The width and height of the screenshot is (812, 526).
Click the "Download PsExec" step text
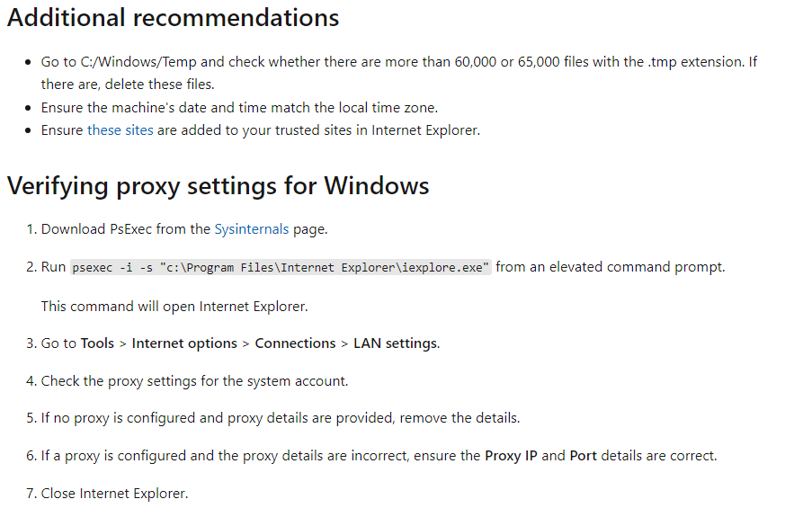[x=184, y=228]
